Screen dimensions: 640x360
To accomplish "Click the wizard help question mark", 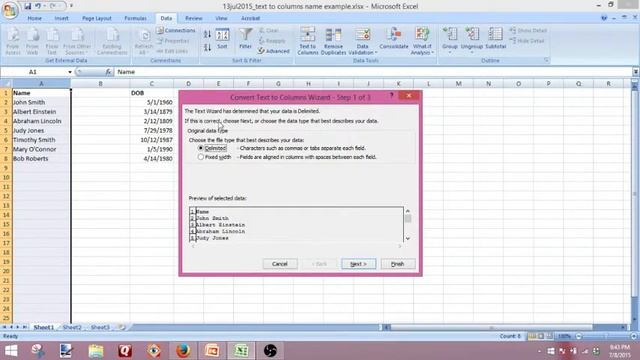I will pyautogui.click(x=391, y=96).
